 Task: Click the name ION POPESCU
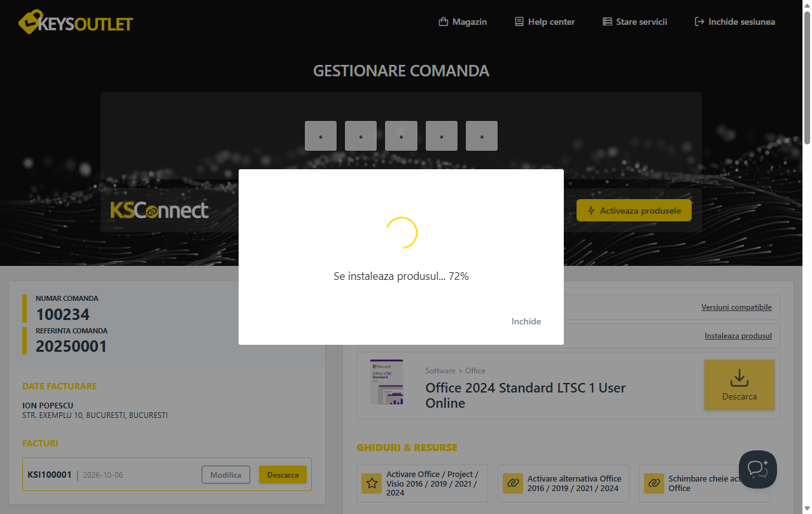(48, 406)
